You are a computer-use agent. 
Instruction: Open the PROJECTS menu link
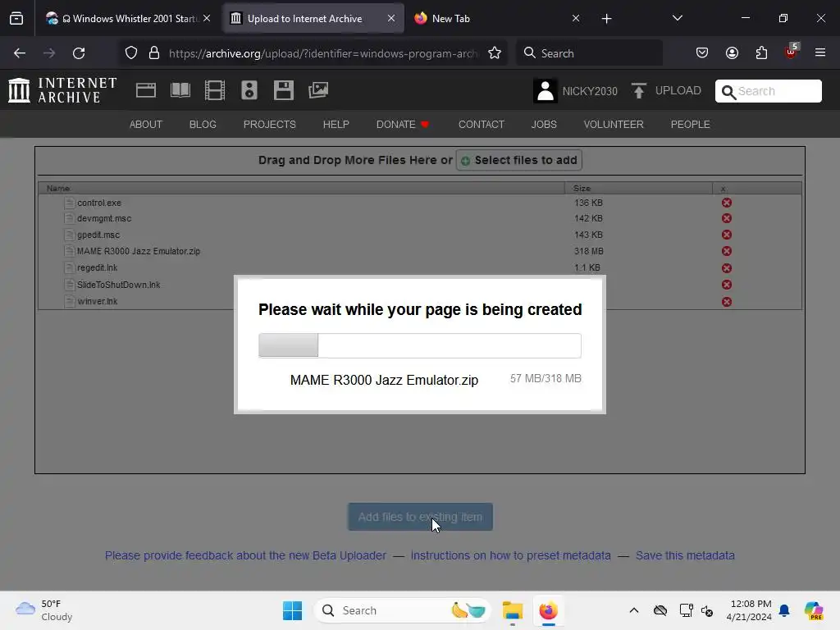pos(269,125)
